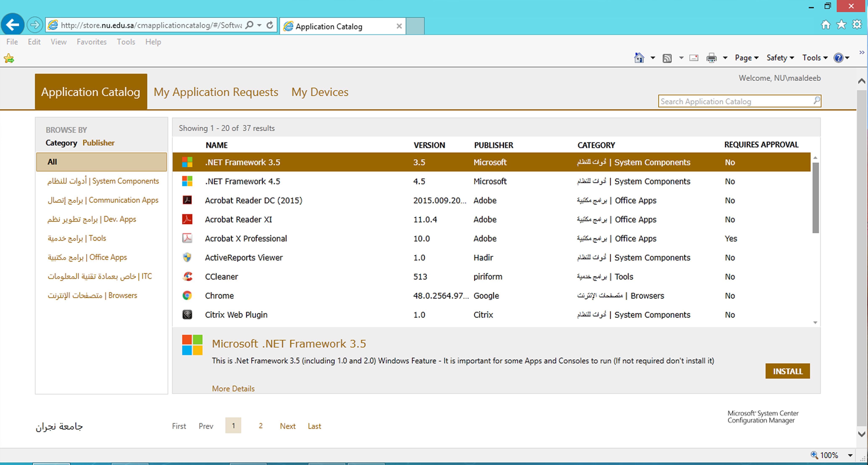This screenshot has width=868, height=465.
Task: Expand the feeds dropdown arrow
Action: (x=681, y=58)
